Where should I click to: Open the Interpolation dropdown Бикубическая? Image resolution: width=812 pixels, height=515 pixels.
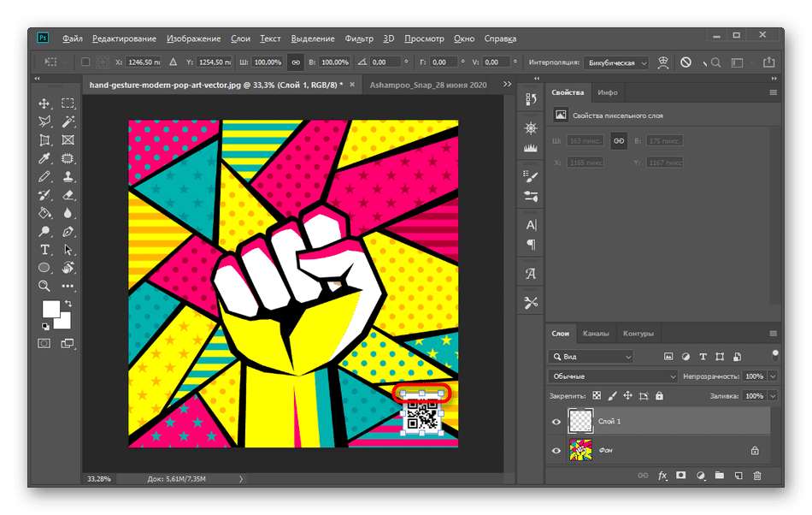[615, 62]
